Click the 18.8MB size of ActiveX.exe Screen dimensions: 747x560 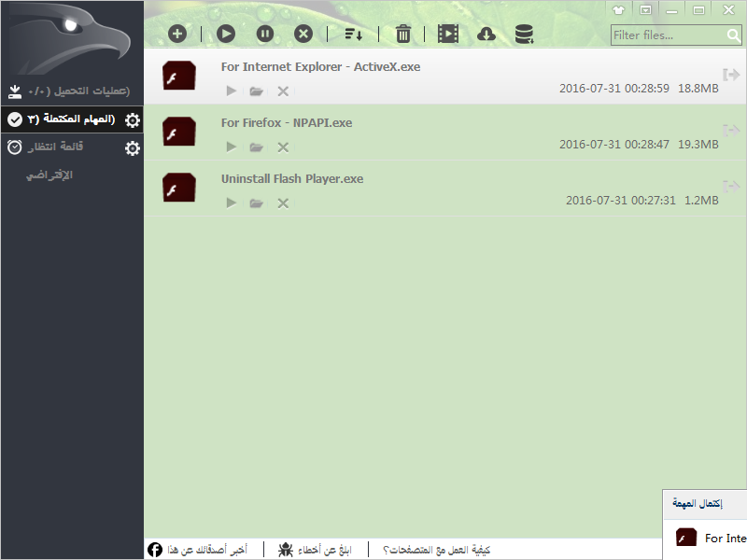pos(698,89)
